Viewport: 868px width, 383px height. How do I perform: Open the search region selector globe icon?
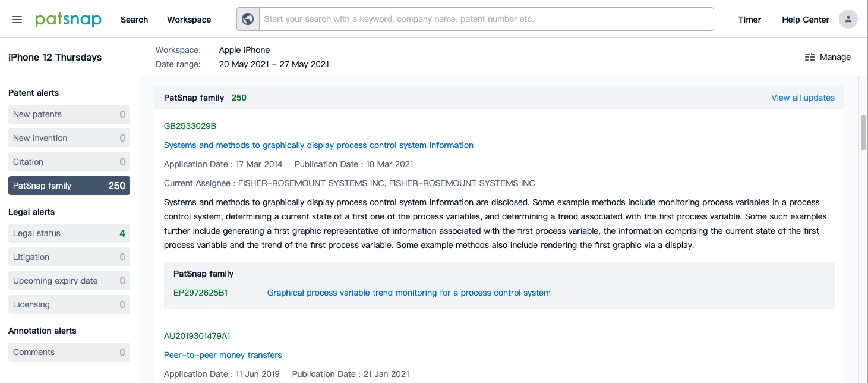coord(247,18)
